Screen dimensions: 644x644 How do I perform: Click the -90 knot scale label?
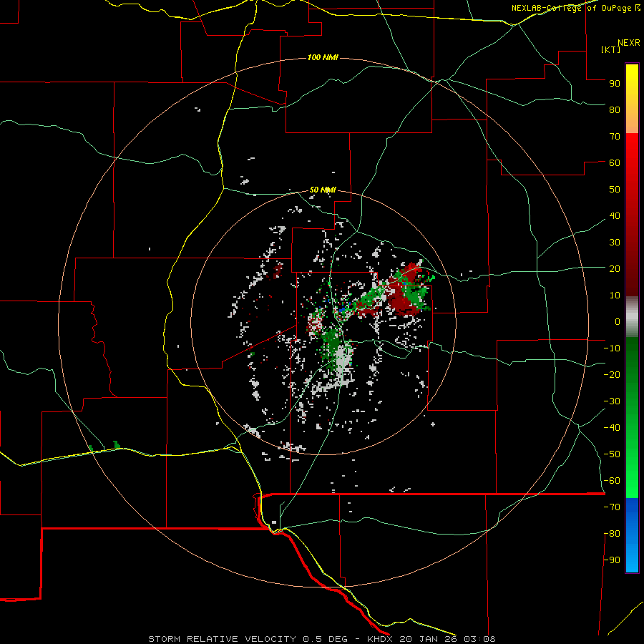[612, 560]
